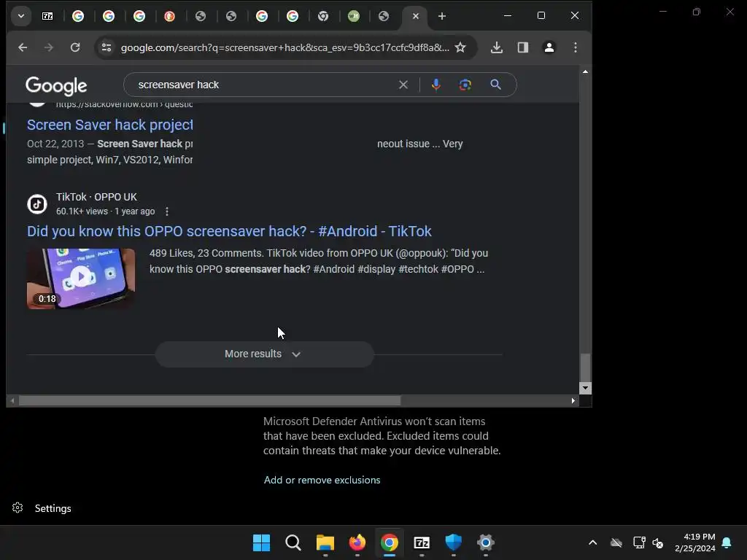The image size is (747, 560).
Task: Open Windows Search from the taskbar
Action: [x=293, y=542]
